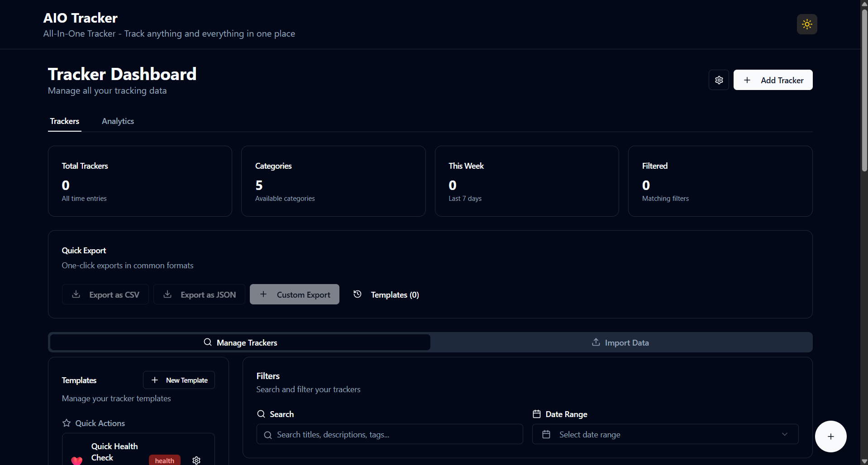Create a New Template
Image resolution: width=868 pixels, height=465 pixels.
[x=179, y=380]
